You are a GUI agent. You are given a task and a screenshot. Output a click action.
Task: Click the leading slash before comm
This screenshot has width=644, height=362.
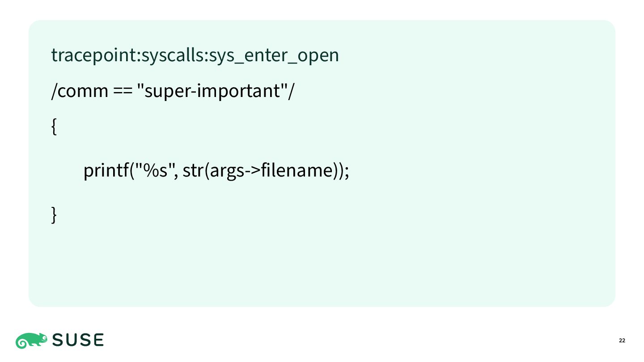pyautogui.click(x=54, y=91)
